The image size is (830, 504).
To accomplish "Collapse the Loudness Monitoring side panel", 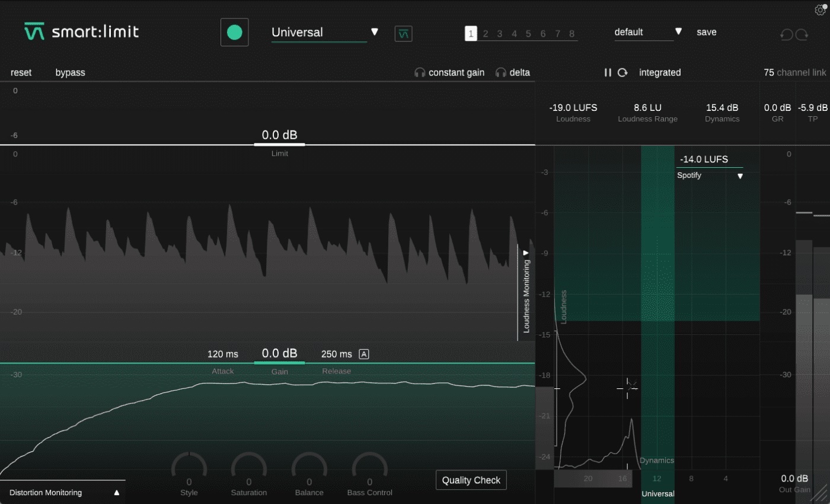I will (x=526, y=253).
